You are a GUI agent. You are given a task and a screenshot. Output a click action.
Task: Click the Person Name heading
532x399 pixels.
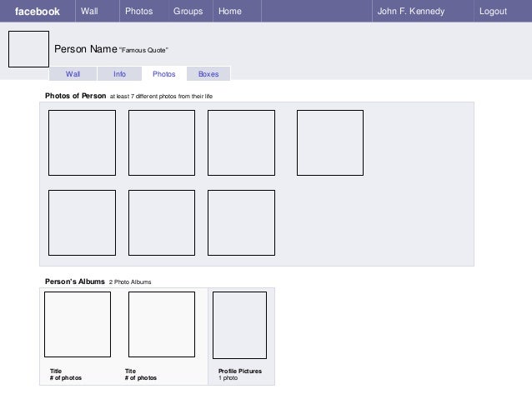[86, 49]
